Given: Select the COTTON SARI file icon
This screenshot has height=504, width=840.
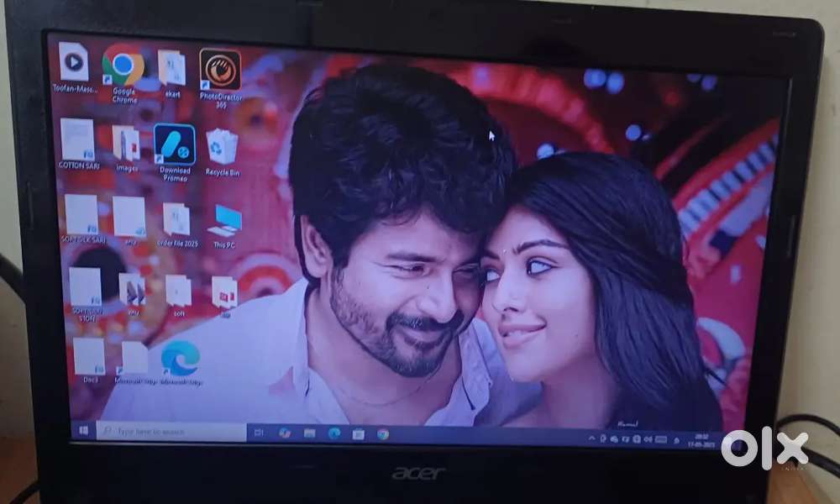Looking at the screenshot, I should click(77, 139).
